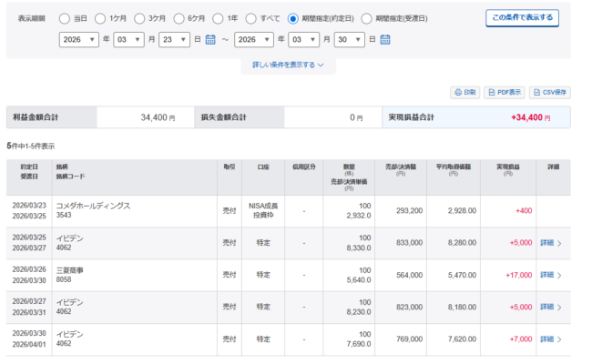Click the PDF表示 button
592x364 pixels.
click(x=505, y=92)
